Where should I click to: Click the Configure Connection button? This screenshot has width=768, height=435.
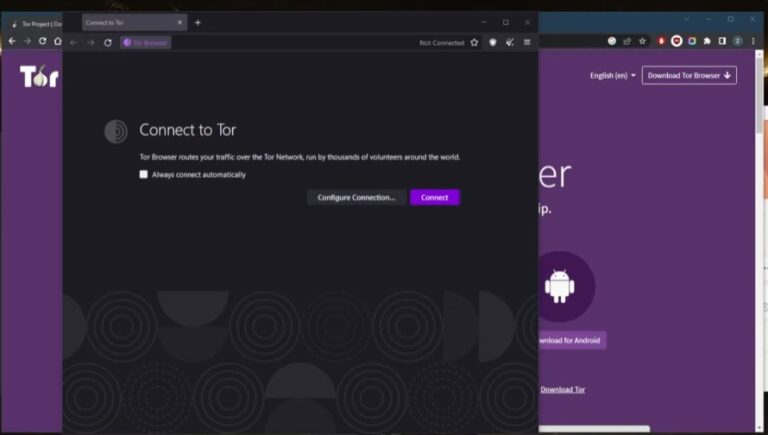pos(356,197)
